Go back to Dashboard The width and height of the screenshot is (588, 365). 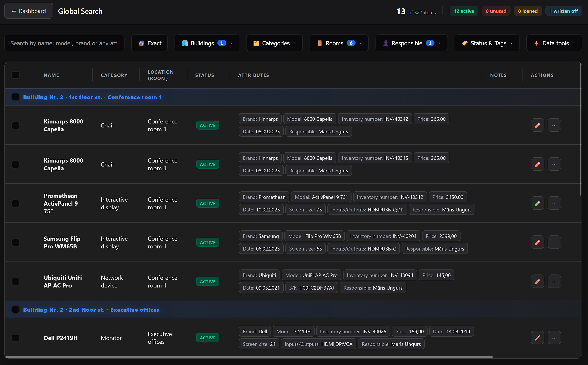coord(29,11)
